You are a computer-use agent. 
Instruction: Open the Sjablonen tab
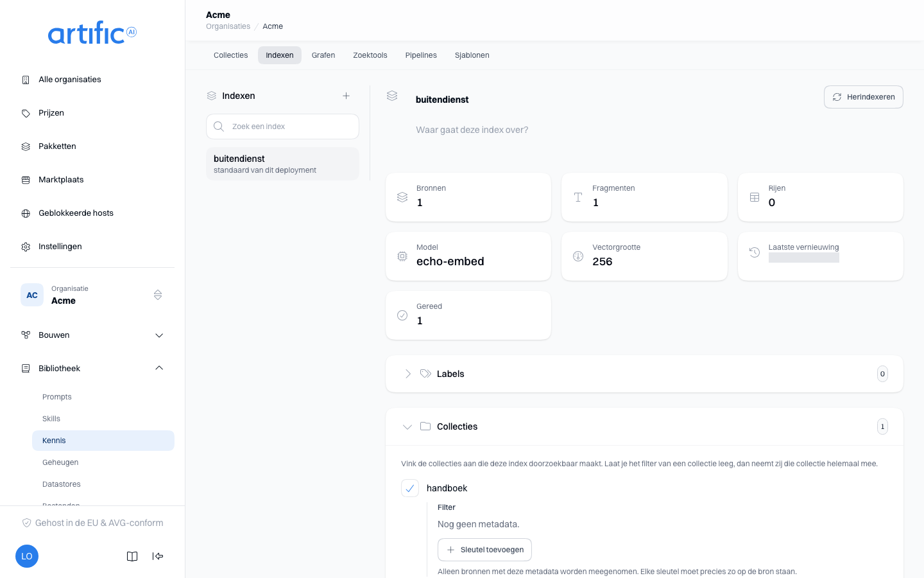point(472,55)
